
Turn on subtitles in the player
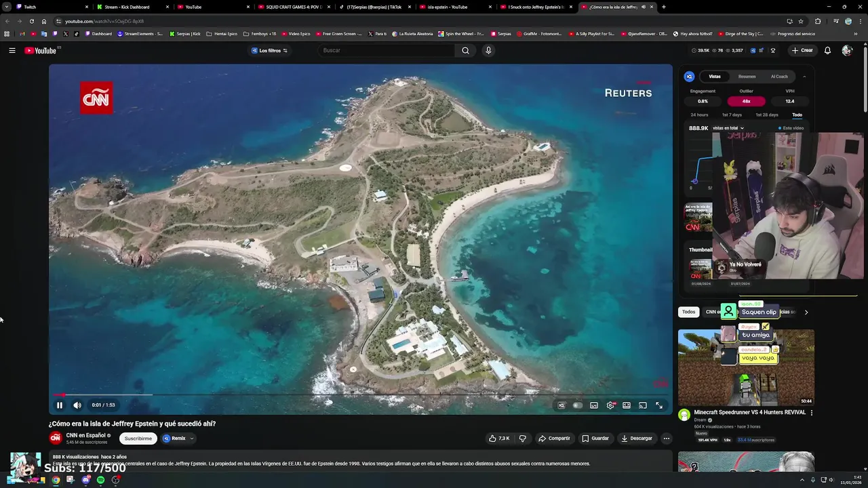coord(594,405)
